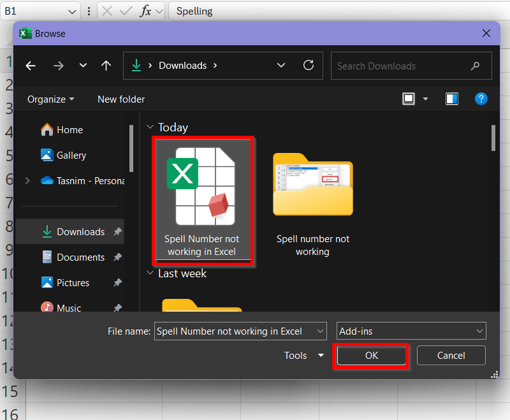The width and height of the screenshot is (510, 420).
Task: Select the Spell Number not working in Excel file
Action: (202, 201)
